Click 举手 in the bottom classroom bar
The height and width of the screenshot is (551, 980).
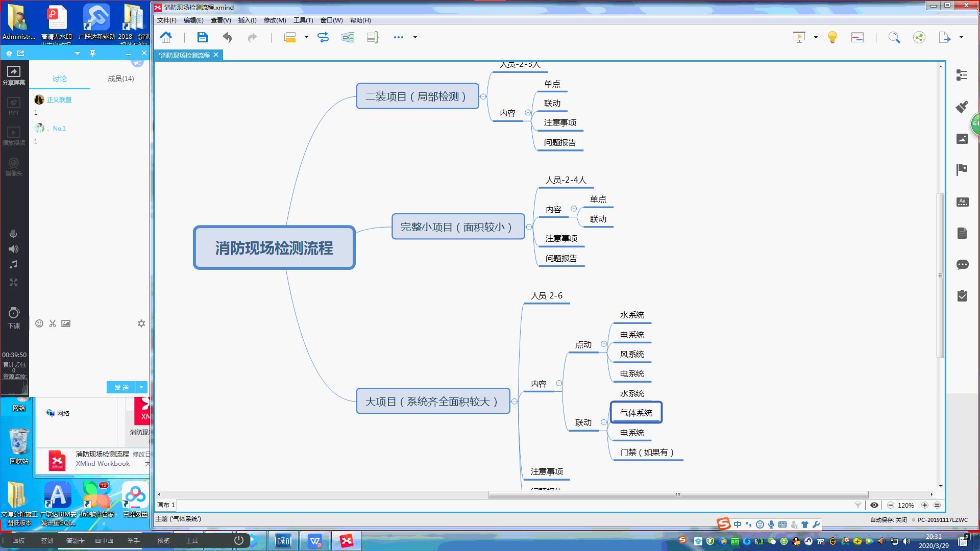(x=134, y=540)
